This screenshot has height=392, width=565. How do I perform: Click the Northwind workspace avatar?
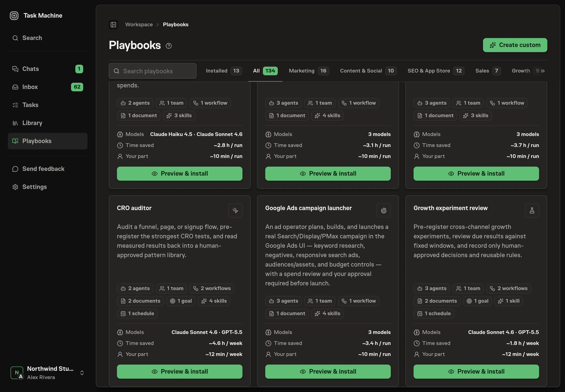[x=17, y=373]
